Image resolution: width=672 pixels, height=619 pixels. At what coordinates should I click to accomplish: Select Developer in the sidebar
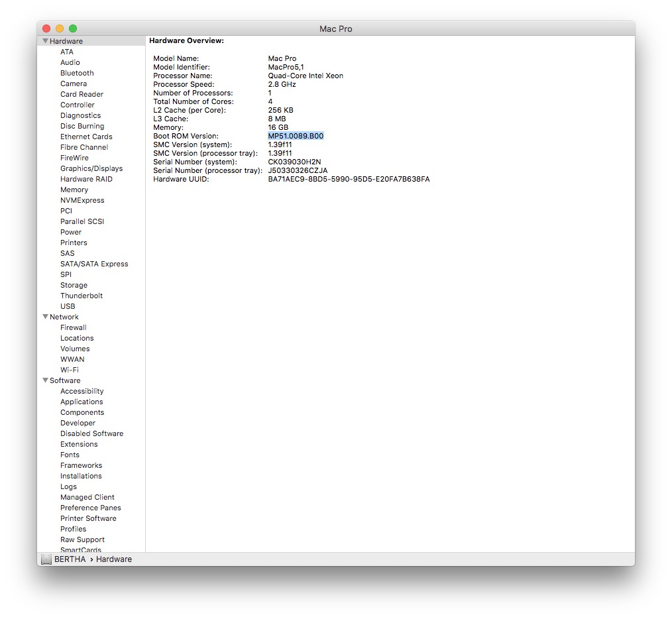(x=78, y=423)
